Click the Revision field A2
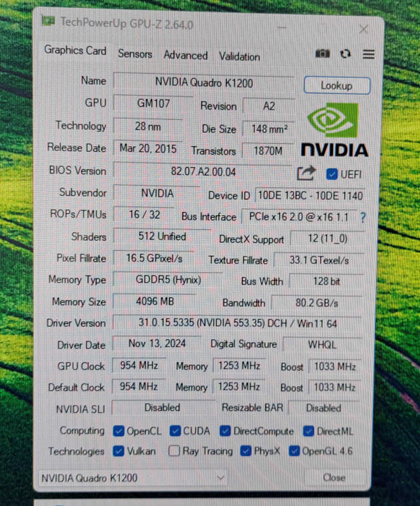 pyautogui.click(x=269, y=106)
